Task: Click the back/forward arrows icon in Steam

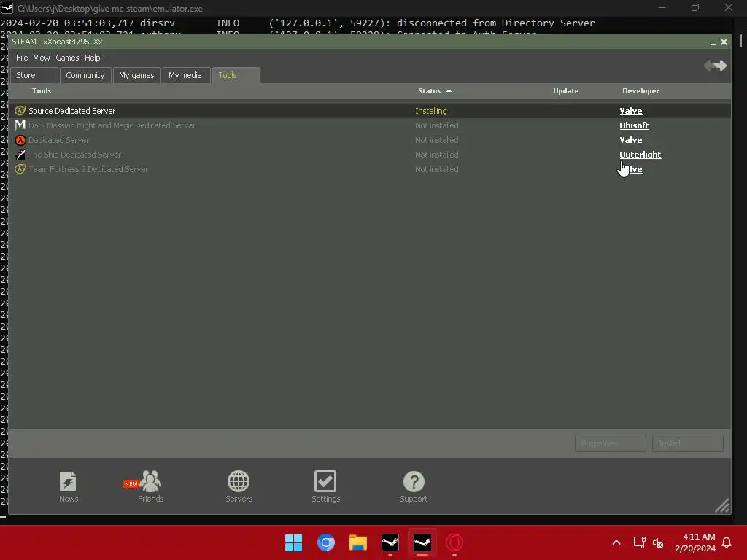Action: 715,65
